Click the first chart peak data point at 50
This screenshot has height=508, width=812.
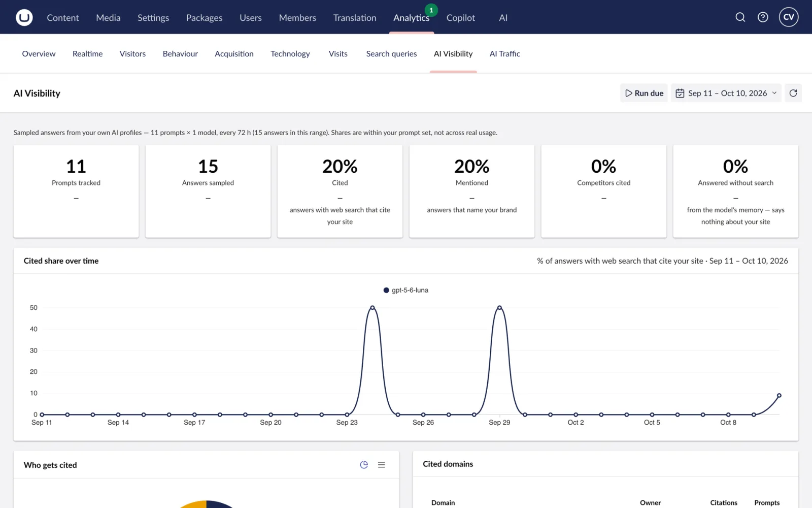point(373,308)
